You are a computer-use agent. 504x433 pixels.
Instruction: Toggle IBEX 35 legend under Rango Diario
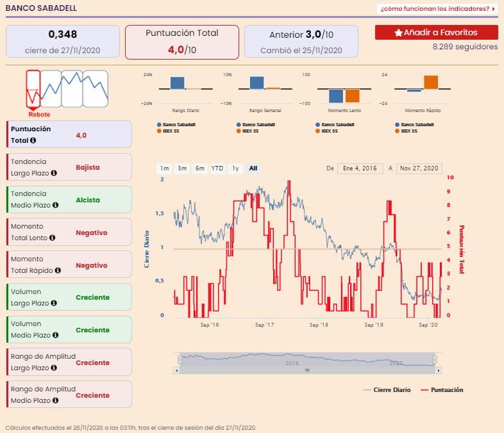click(168, 131)
